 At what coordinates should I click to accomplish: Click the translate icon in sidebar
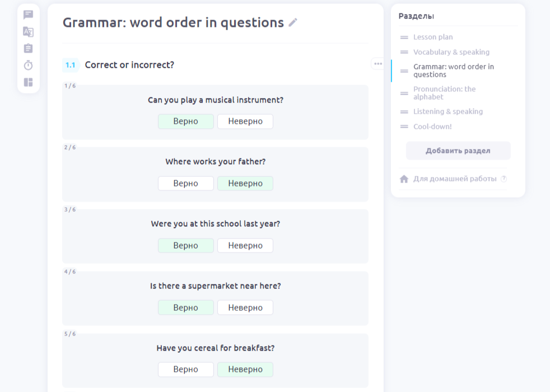tap(28, 32)
